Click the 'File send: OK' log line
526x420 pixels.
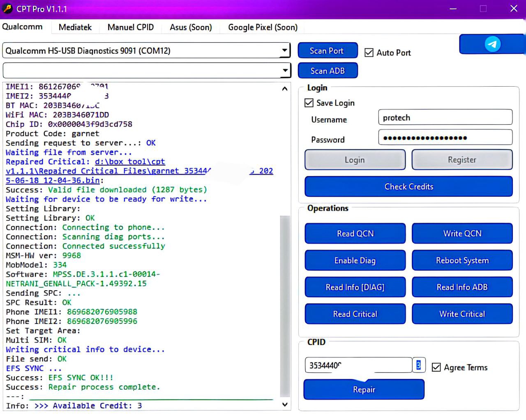click(x=36, y=359)
